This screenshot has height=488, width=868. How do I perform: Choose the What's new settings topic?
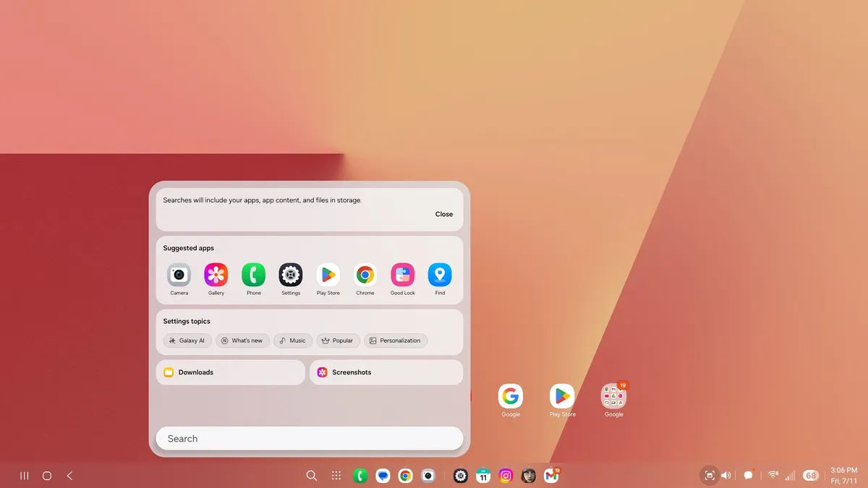pos(242,341)
